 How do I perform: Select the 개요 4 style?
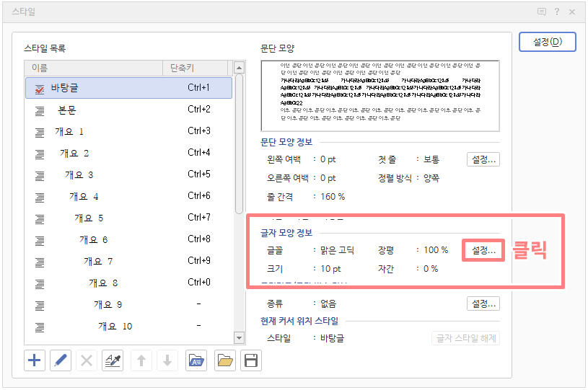pyautogui.click(x=128, y=196)
